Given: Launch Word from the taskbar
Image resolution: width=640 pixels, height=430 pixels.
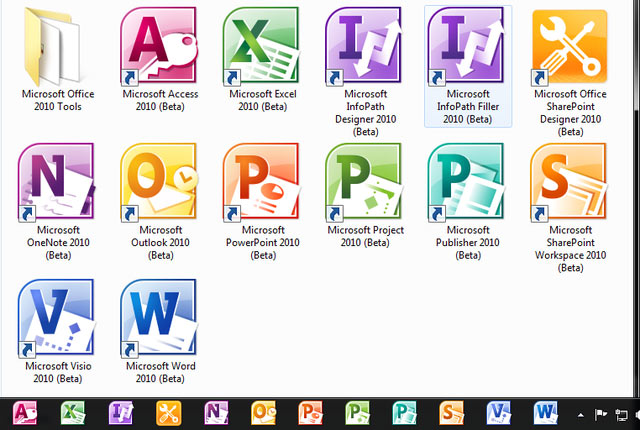Looking at the screenshot, I should pos(546,413).
